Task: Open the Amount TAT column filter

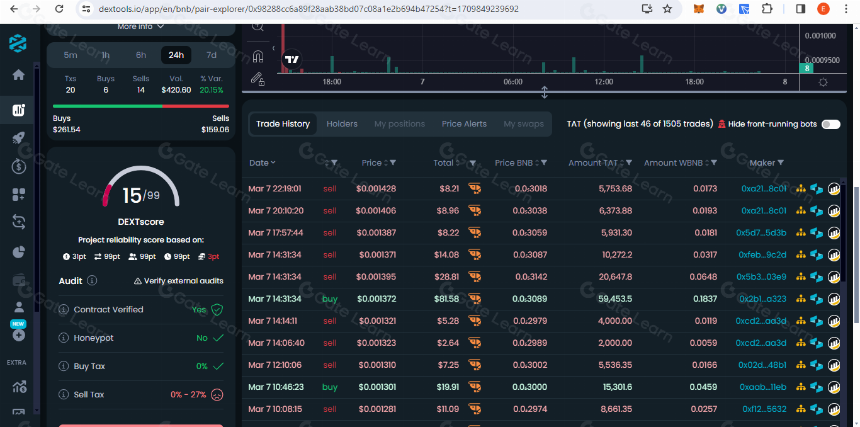Action: [x=629, y=163]
